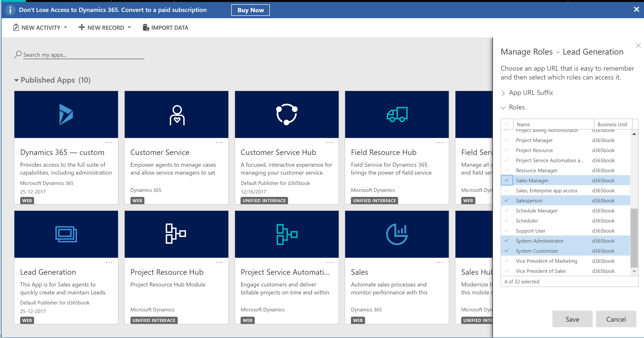Save the role assignments
Image resolution: width=644 pixels, height=338 pixels.
[x=572, y=319]
